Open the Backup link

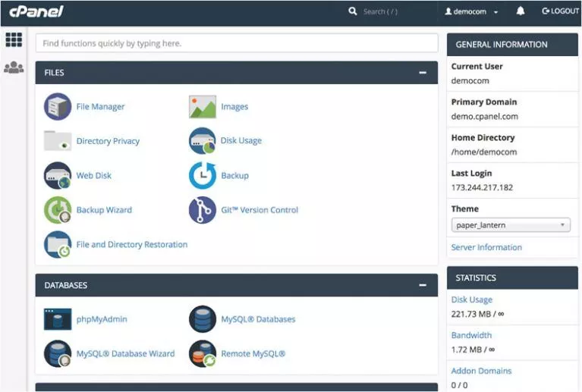coord(235,175)
